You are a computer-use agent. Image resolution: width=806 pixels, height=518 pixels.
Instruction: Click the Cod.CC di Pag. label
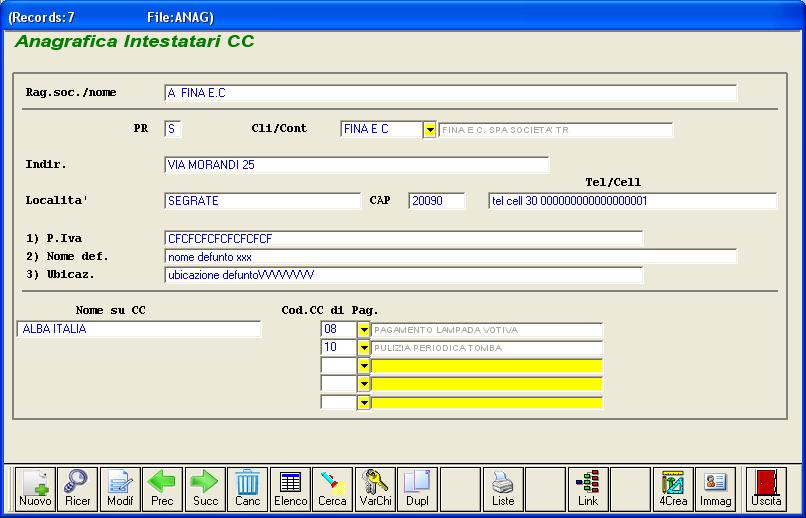[330, 310]
